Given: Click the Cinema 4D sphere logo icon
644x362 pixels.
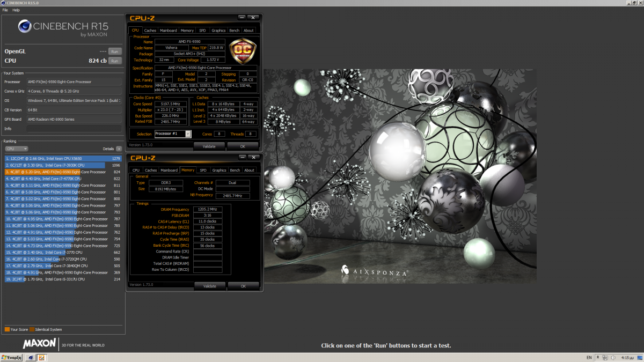Looking at the screenshot, I should pos(25,26).
